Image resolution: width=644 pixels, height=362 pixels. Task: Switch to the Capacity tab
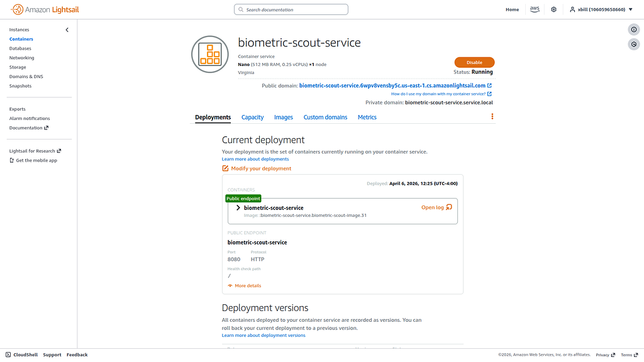click(x=253, y=118)
